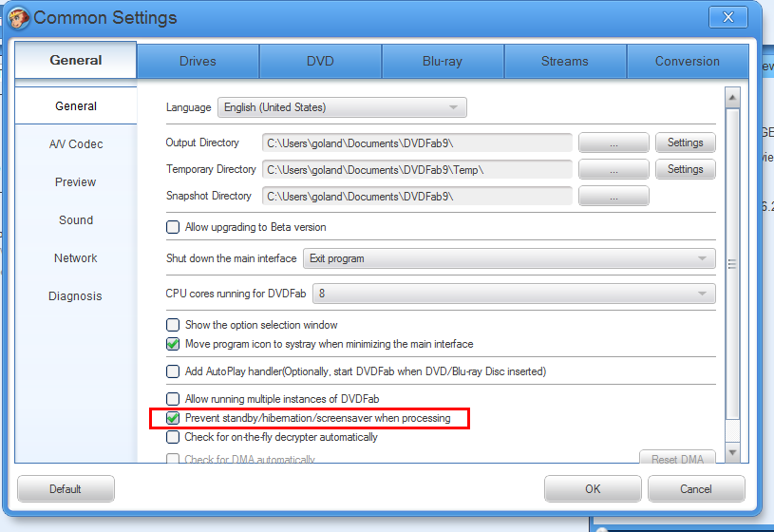
Task: Close the Common Settings dialog
Action: 728,17
